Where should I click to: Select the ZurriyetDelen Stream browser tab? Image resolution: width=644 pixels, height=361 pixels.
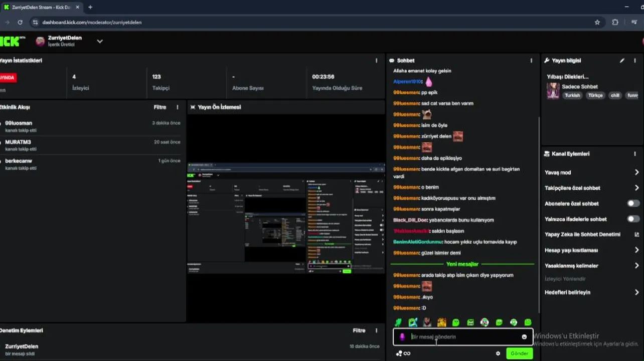point(42,7)
